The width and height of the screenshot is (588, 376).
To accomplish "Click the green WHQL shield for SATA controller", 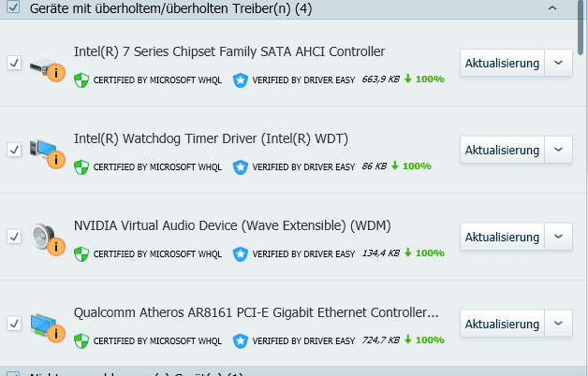I will 81,80.
